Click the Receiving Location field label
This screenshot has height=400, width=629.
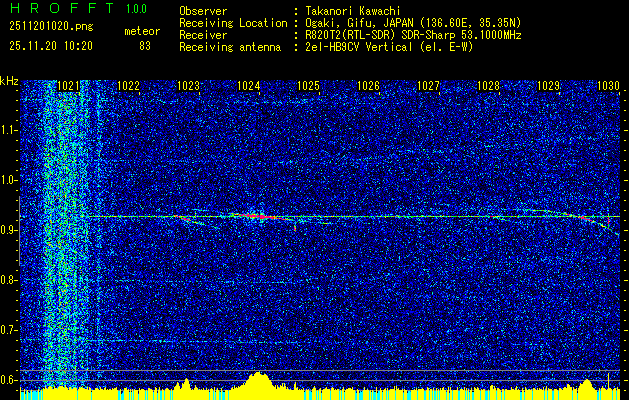233,23
